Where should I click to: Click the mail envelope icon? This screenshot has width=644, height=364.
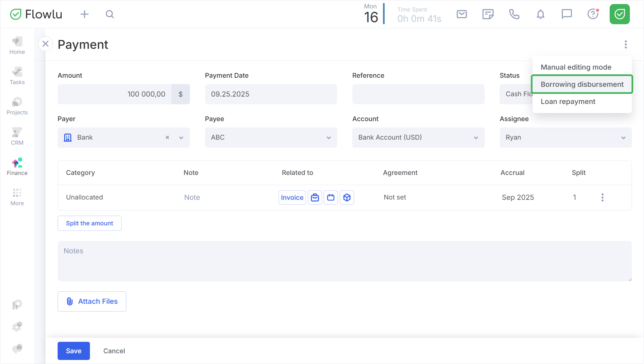[x=461, y=14]
